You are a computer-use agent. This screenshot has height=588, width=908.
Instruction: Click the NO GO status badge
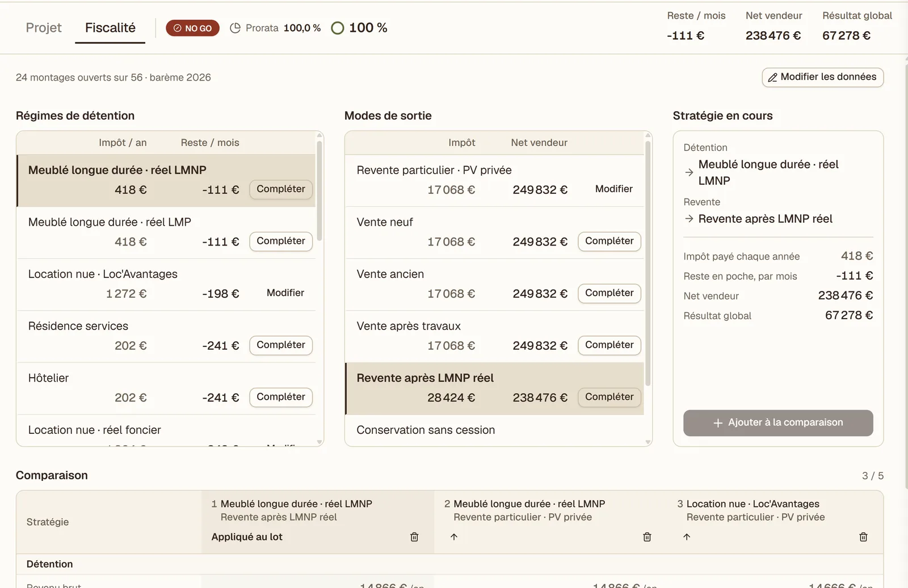pyautogui.click(x=192, y=28)
